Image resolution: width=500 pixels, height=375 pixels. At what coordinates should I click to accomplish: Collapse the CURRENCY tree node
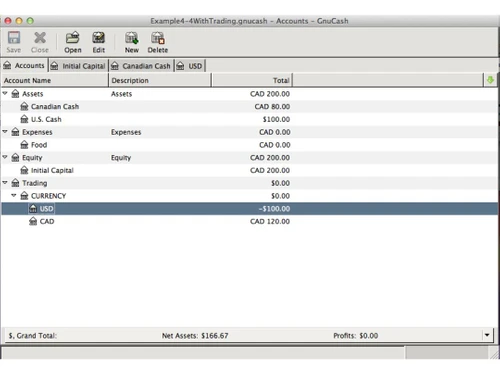14,195
